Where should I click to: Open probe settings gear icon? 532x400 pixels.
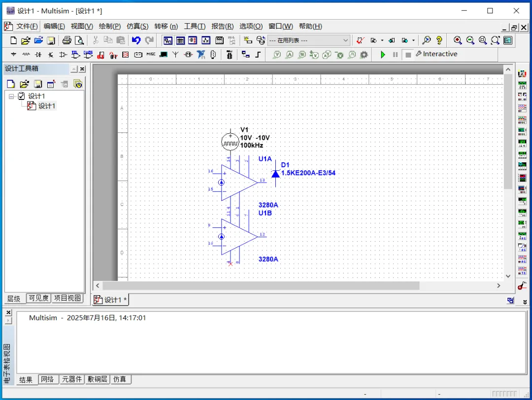click(364, 54)
